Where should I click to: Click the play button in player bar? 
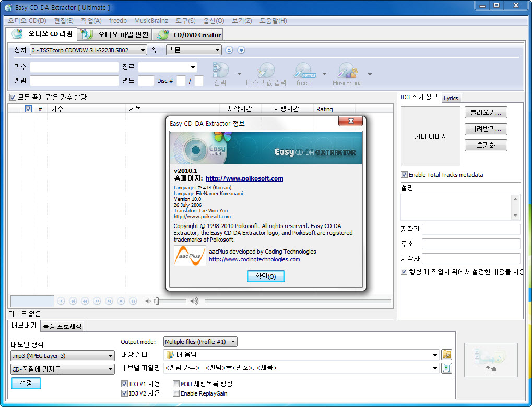pos(61,301)
